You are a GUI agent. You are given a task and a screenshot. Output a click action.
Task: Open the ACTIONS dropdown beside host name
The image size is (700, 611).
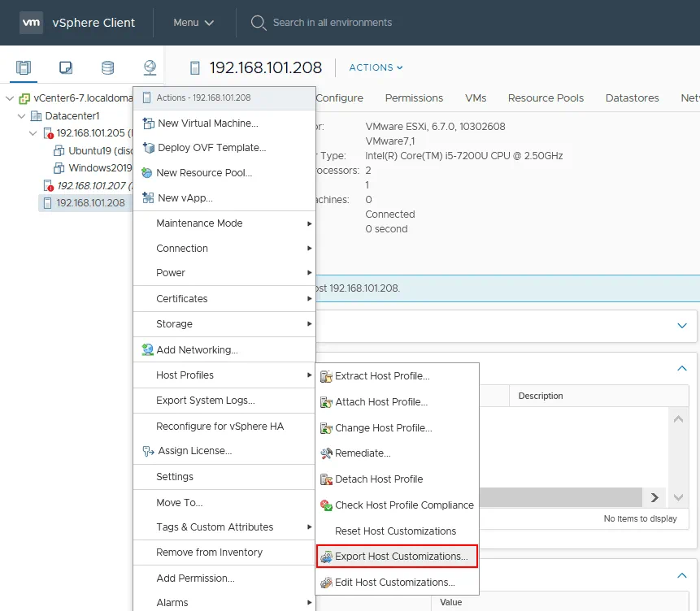coord(376,67)
